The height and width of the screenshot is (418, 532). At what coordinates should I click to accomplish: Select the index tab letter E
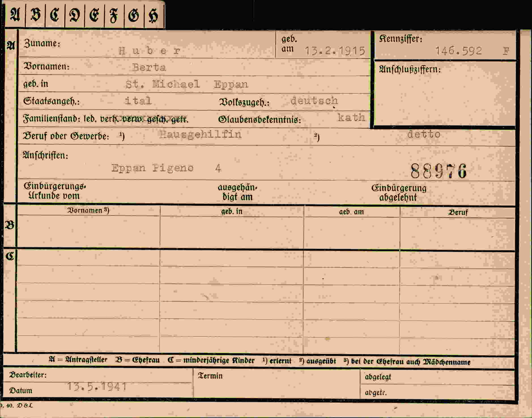click(x=94, y=15)
